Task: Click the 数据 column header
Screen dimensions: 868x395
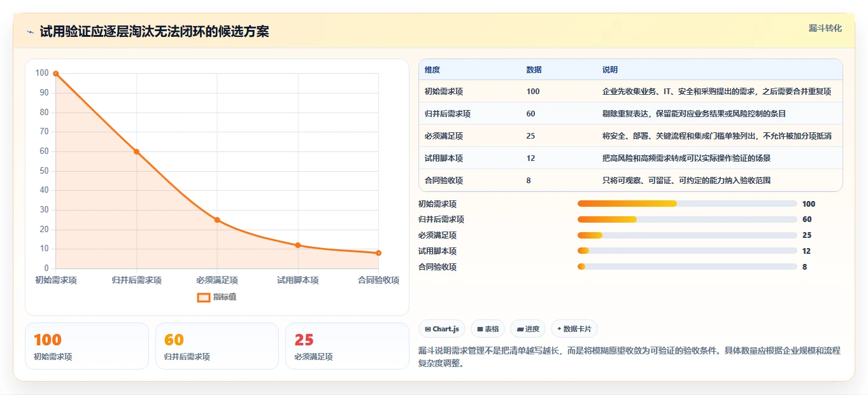Action: 534,70
